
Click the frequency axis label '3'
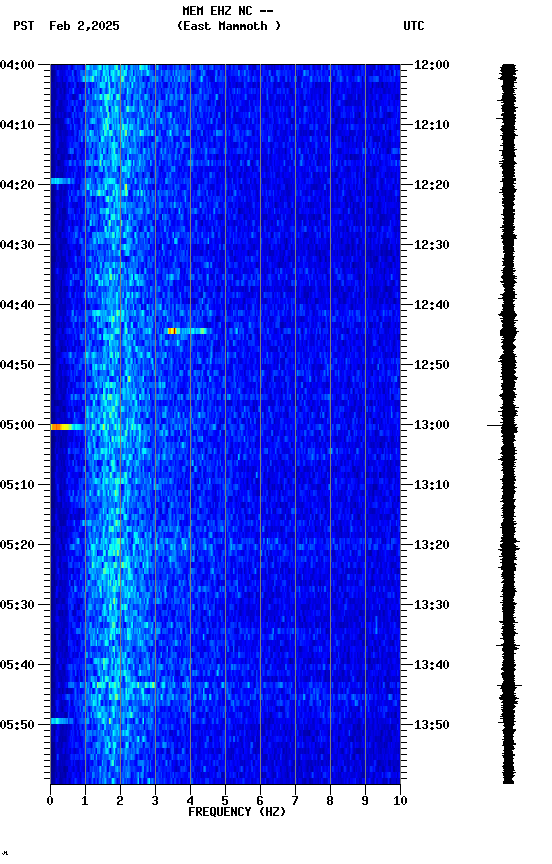[155, 801]
